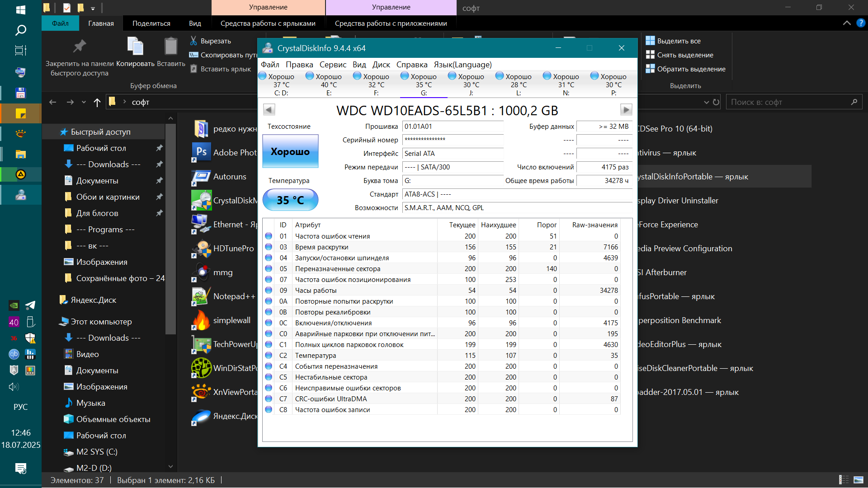The height and width of the screenshot is (488, 868).
Task: Click Выделить все ribbon icon
Action: (650, 41)
